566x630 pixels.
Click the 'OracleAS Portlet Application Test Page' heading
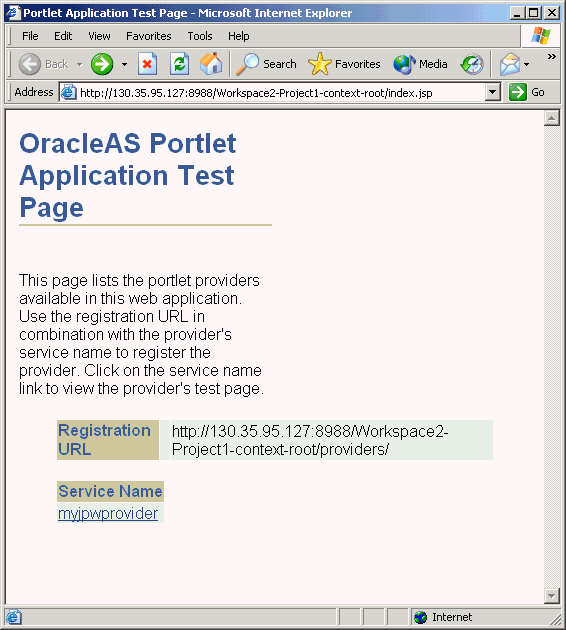tap(128, 176)
